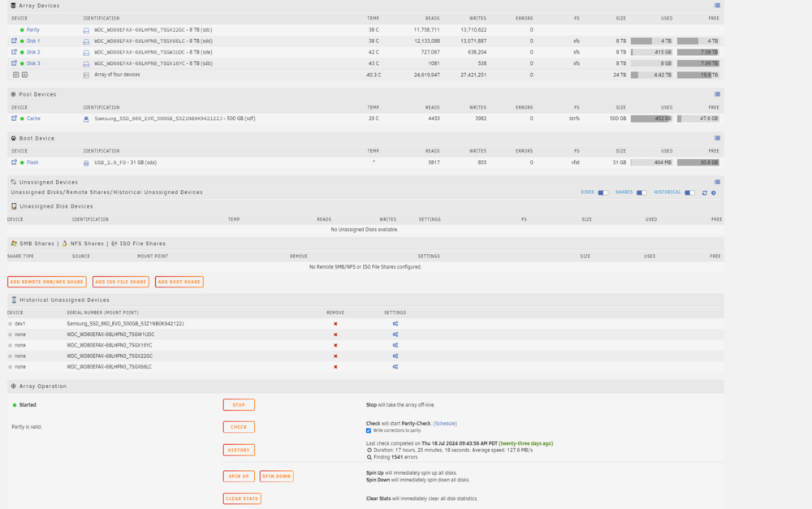Toggle Array Devices table view icon
812x509 pixels.
click(717, 6)
